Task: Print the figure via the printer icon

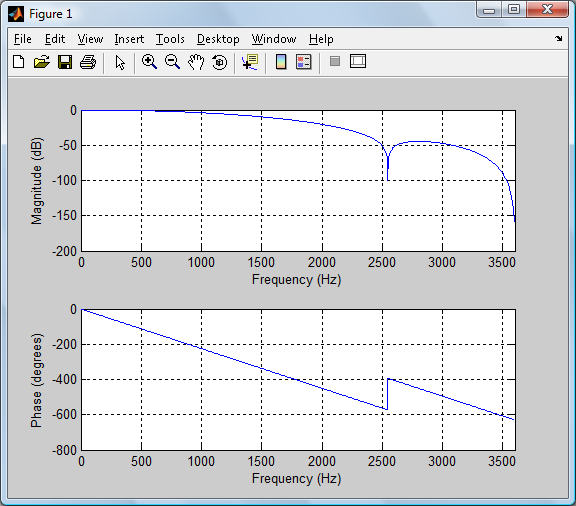Action: [88, 62]
